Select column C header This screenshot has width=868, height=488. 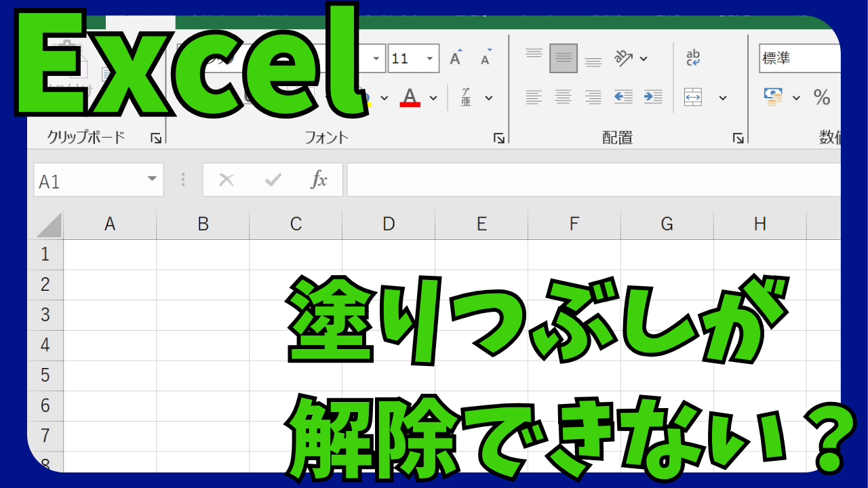(x=296, y=224)
